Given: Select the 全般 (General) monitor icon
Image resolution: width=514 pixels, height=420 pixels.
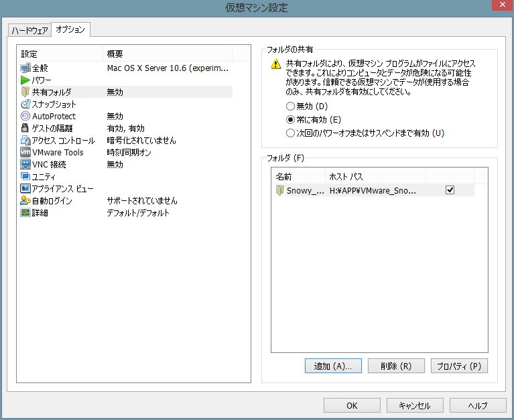Looking at the screenshot, I should pos(25,68).
